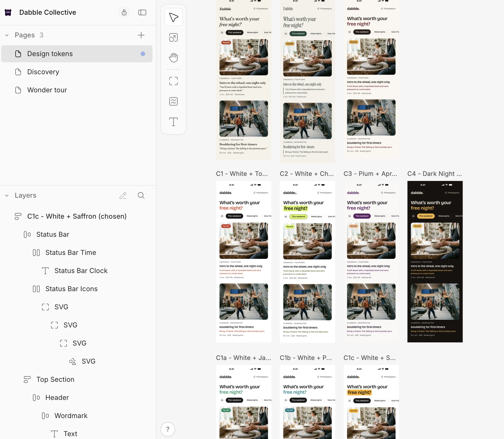Screen dimensions: 504x439
Task: Select frame label C2 - White + Ch...
Action: coord(307,174)
